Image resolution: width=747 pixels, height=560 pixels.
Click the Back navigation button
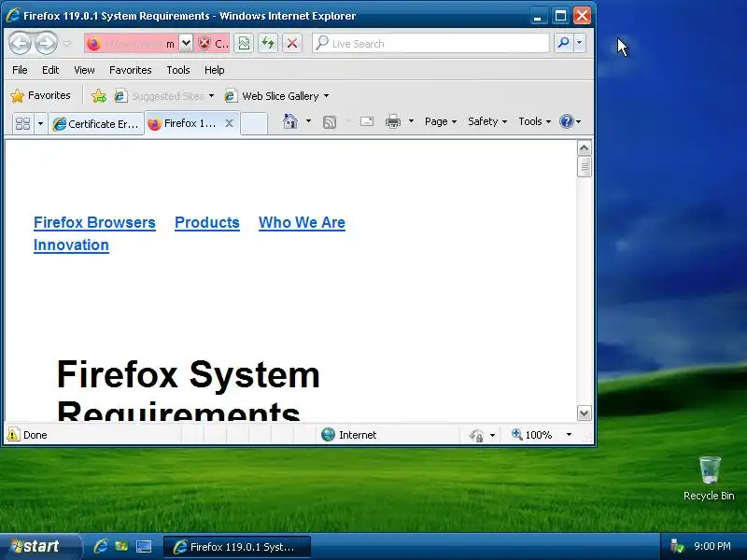[x=21, y=43]
